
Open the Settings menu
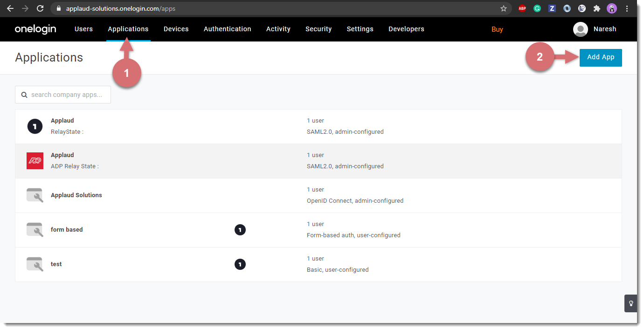pyautogui.click(x=360, y=29)
